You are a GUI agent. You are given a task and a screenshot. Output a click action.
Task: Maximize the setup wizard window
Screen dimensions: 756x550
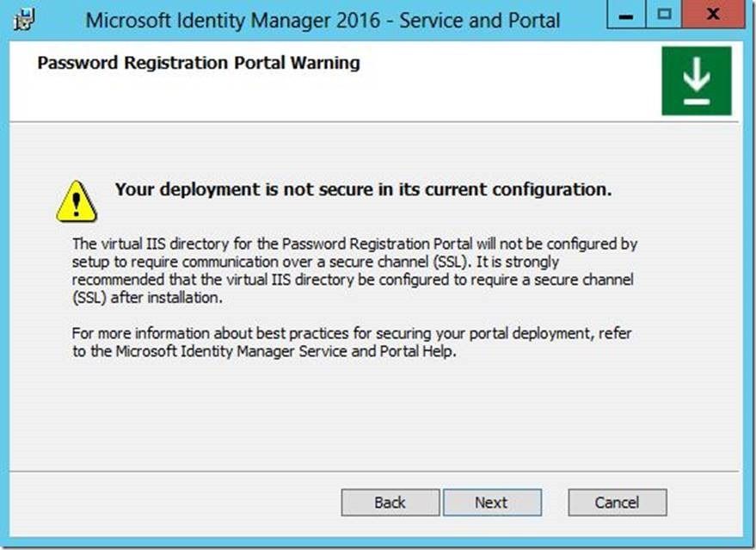pyautogui.click(x=664, y=15)
